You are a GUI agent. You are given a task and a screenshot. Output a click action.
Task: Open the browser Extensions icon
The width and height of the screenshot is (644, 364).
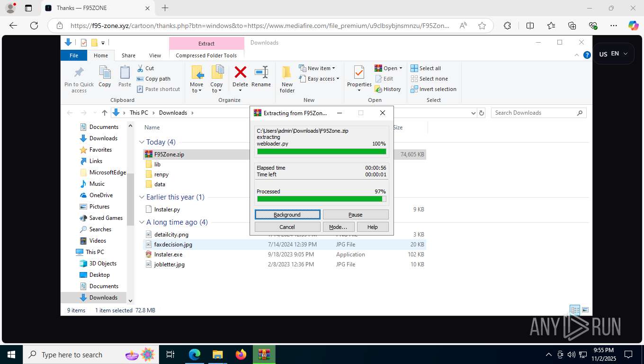[507, 26]
